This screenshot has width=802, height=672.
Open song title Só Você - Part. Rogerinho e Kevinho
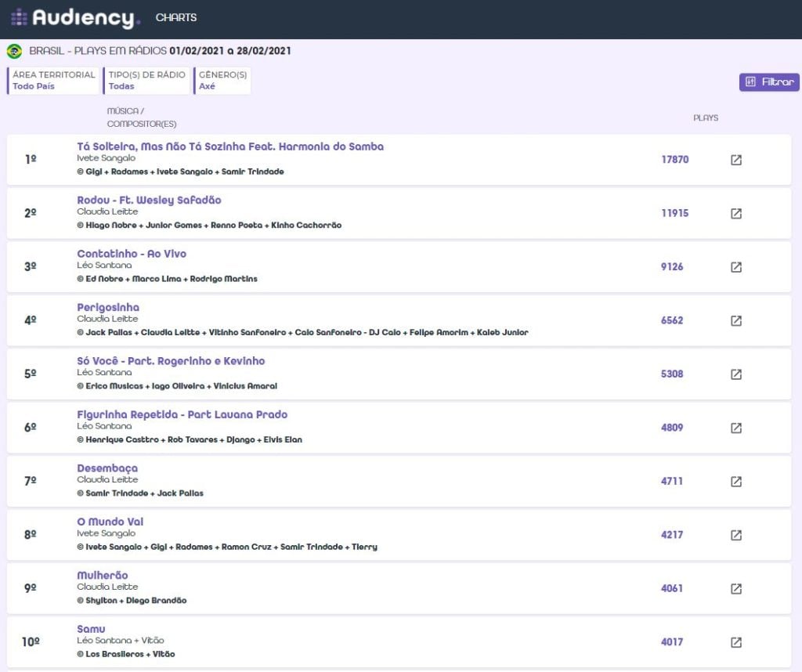coord(171,361)
